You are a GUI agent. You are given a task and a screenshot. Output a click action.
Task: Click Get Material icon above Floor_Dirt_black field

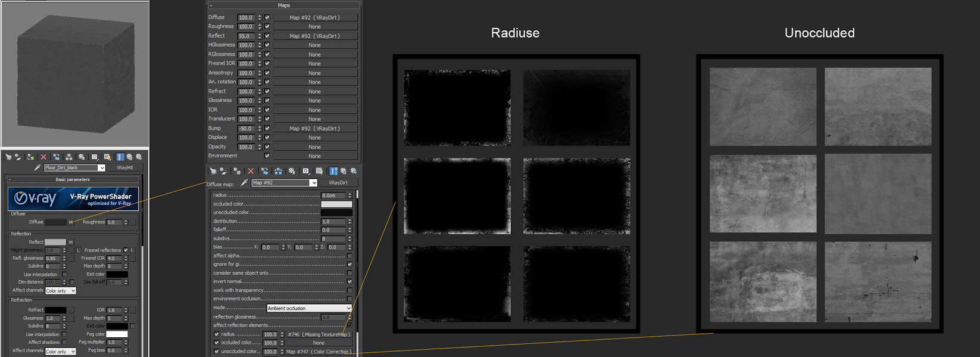tap(8, 157)
